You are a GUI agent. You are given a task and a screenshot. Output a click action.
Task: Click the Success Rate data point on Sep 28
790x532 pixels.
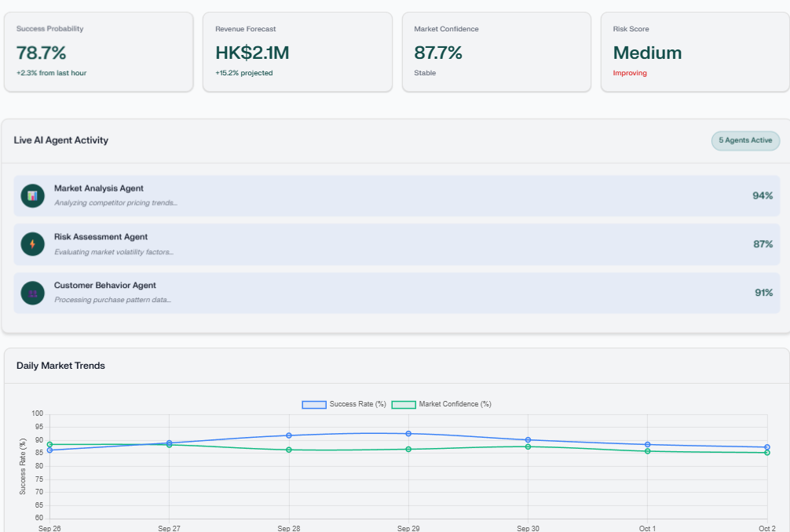click(x=289, y=435)
